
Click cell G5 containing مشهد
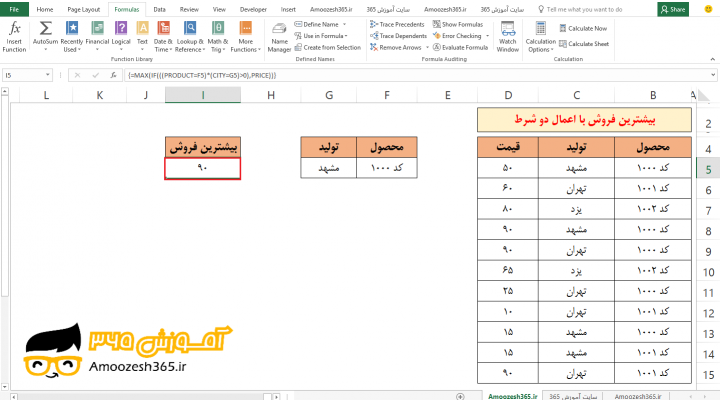(329, 168)
